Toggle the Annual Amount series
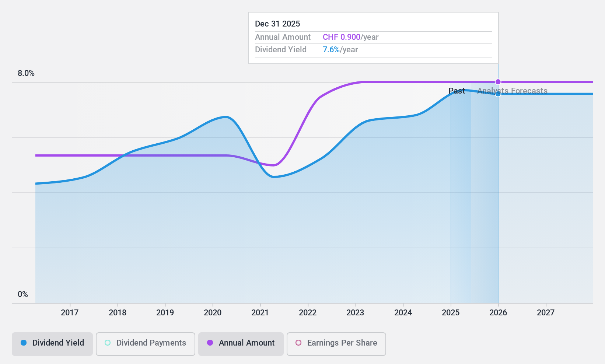The height and width of the screenshot is (364, 605). 241,344
